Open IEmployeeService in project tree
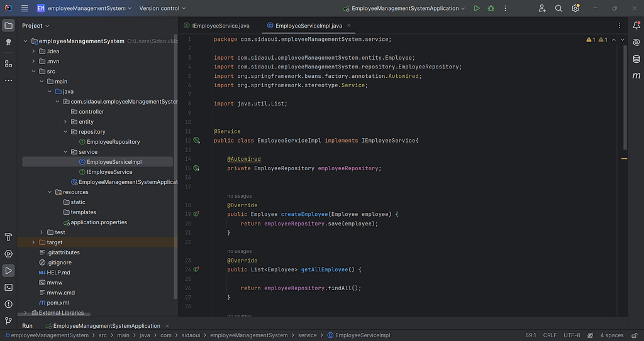This screenshot has width=644, height=341. (x=109, y=172)
